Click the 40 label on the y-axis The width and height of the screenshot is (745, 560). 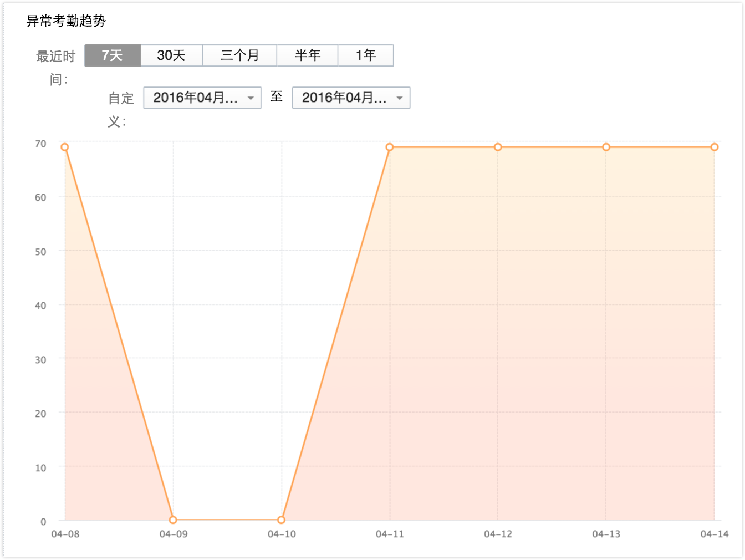point(40,306)
